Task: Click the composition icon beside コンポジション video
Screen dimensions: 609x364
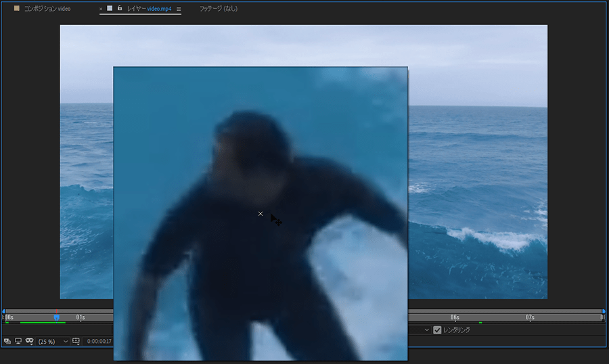Action: click(17, 8)
